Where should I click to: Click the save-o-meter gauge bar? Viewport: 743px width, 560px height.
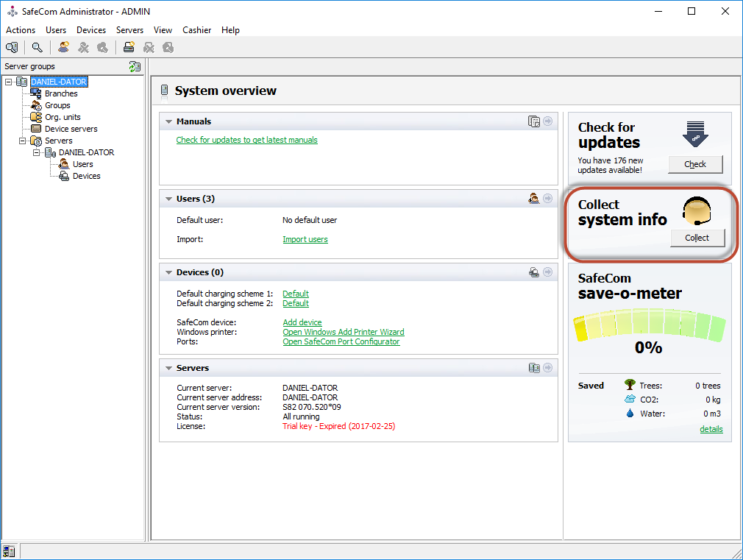point(649,327)
